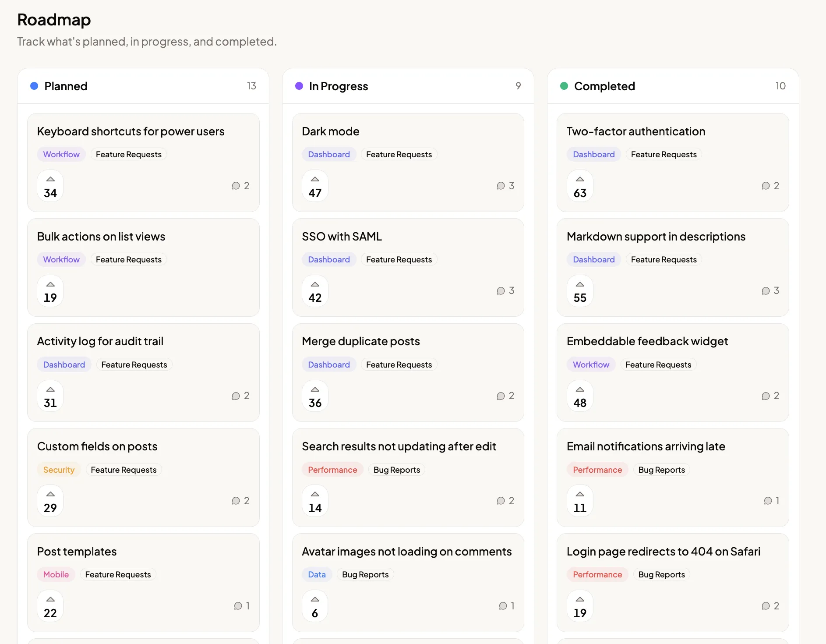Click Performance tag on Search results card

pyautogui.click(x=332, y=470)
